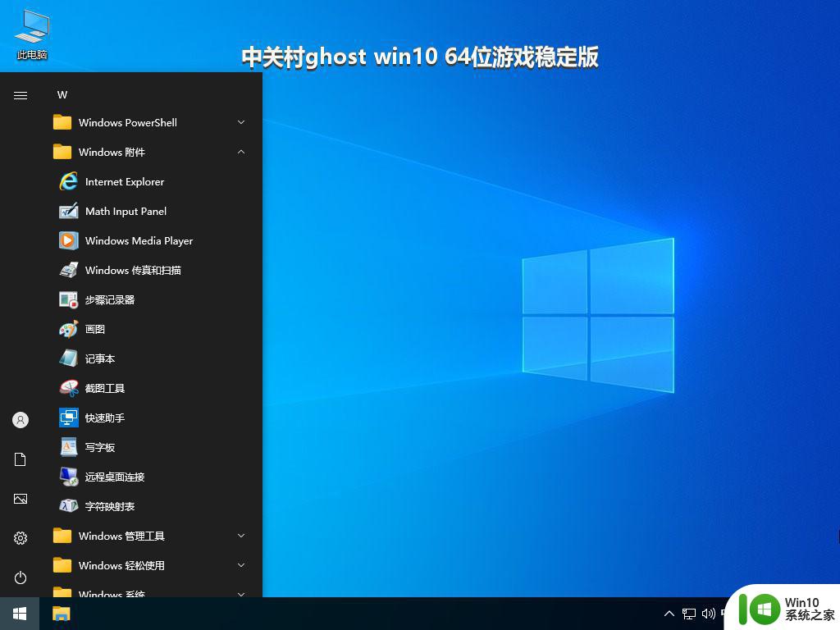Open Settings via the gear icon
The height and width of the screenshot is (630, 840).
tap(21, 538)
